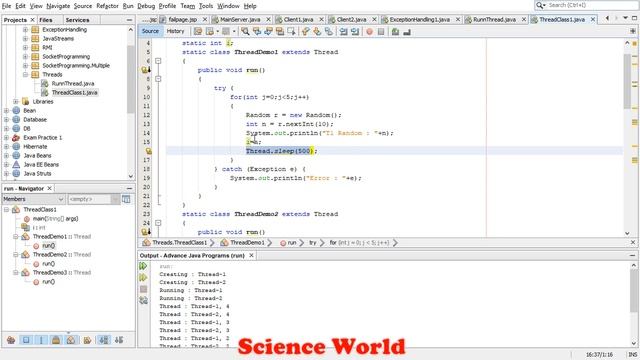Screen dimensions: 640x360
Task: Re-run program with green arrow in Output
Action: 143,266
